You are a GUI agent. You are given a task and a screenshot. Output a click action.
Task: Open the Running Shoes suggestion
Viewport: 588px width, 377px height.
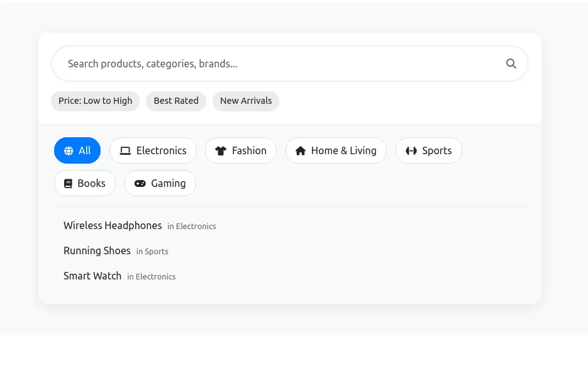tap(97, 251)
